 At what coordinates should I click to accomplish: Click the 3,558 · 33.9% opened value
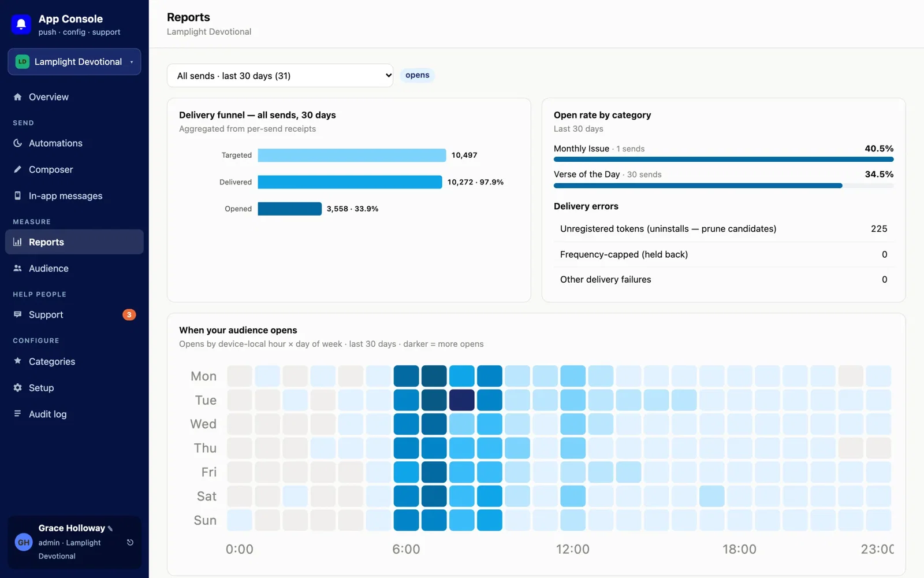pos(352,209)
